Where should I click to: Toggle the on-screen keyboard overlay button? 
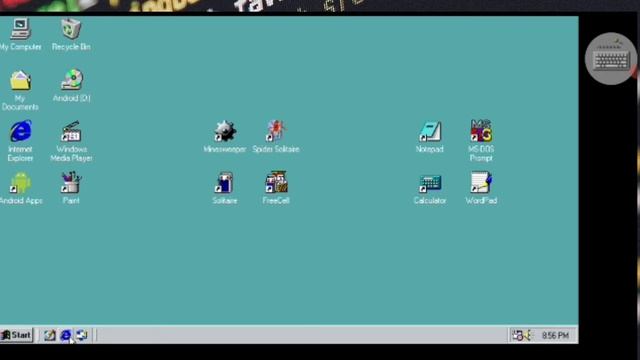(x=611, y=59)
